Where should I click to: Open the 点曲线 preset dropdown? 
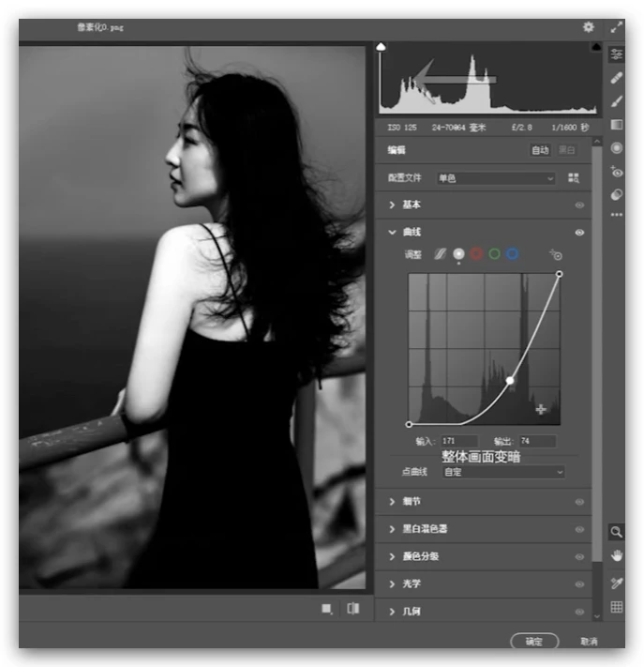tap(503, 472)
